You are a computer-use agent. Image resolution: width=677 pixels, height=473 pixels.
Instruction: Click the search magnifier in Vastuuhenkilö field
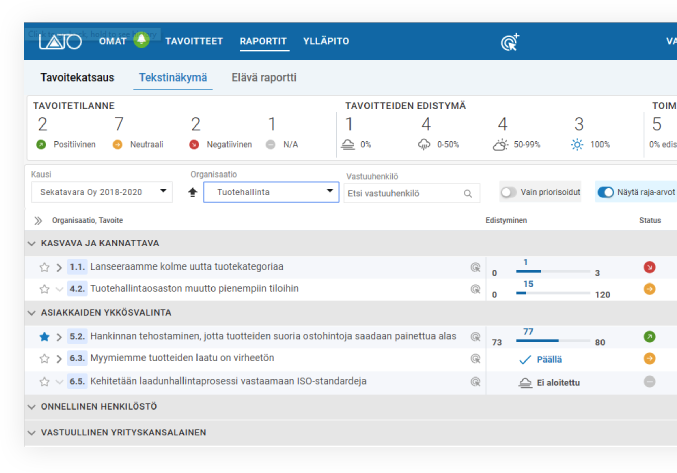click(468, 194)
